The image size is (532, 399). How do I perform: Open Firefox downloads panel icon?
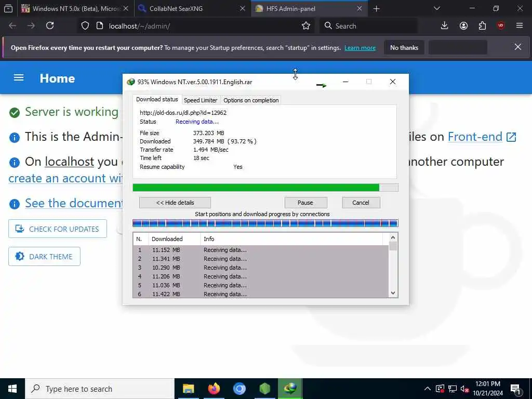[444, 26]
